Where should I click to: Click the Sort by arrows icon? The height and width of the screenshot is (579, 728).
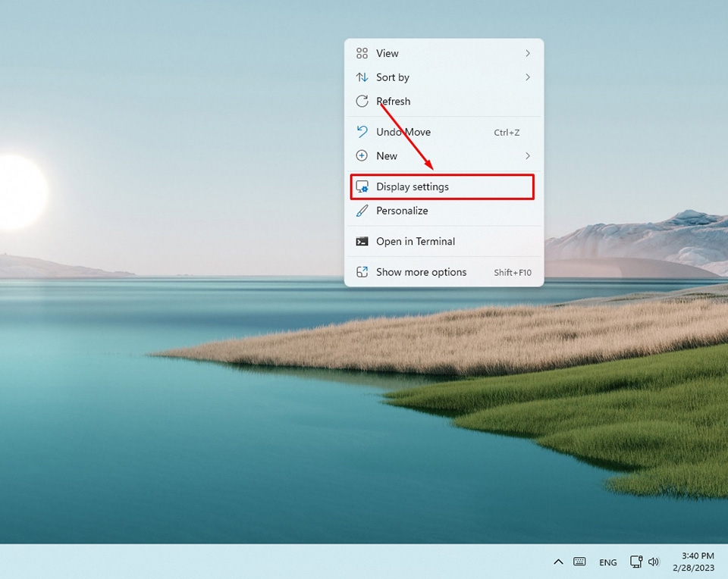point(362,77)
